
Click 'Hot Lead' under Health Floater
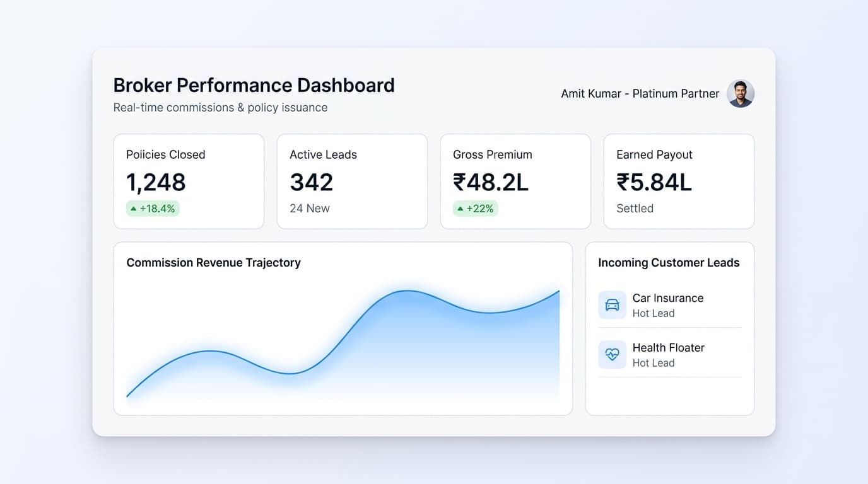654,363
